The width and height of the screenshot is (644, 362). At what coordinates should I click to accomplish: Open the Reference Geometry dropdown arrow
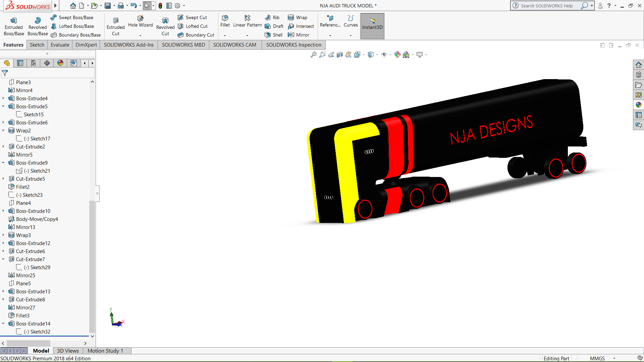pyautogui.click(x=330, y=36)
